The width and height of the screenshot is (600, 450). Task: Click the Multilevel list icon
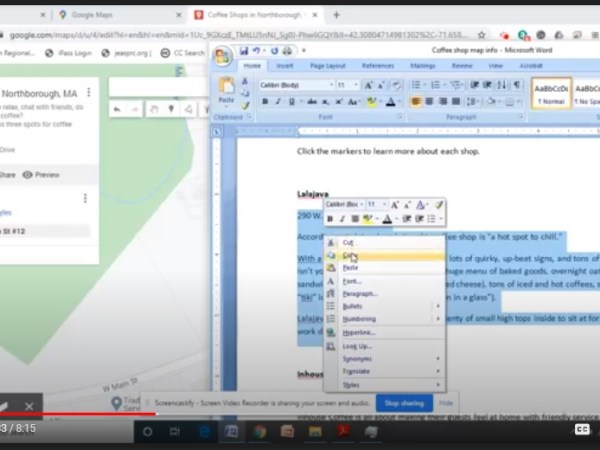click(x=455, y=85)
